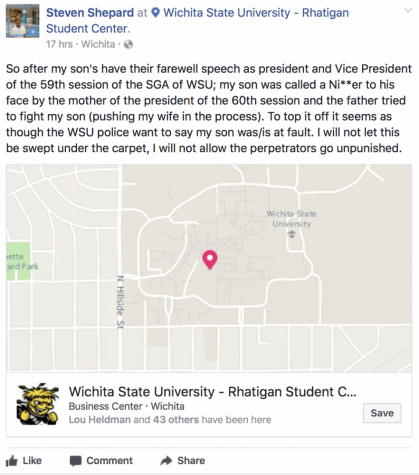419x475 pixels.
Task: Open Wichita State University - Rhatigan Student C... title
Action: pos(213,392)
